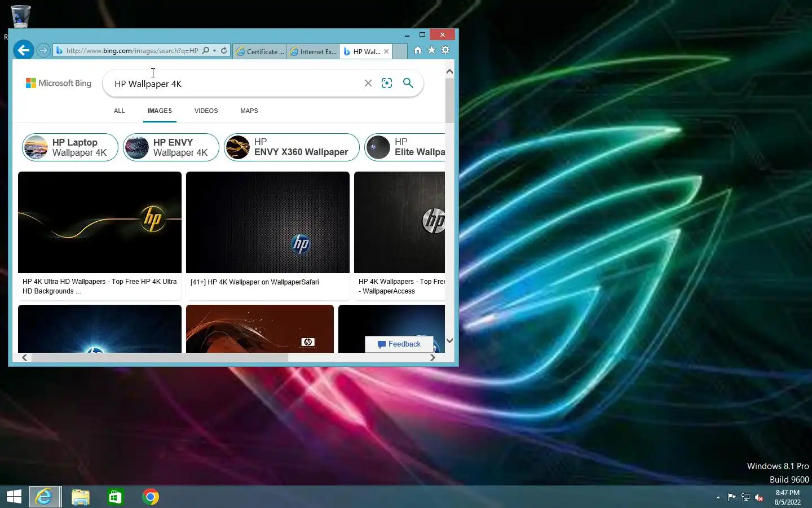Open the ALL results tab

(x=119, y=111)
